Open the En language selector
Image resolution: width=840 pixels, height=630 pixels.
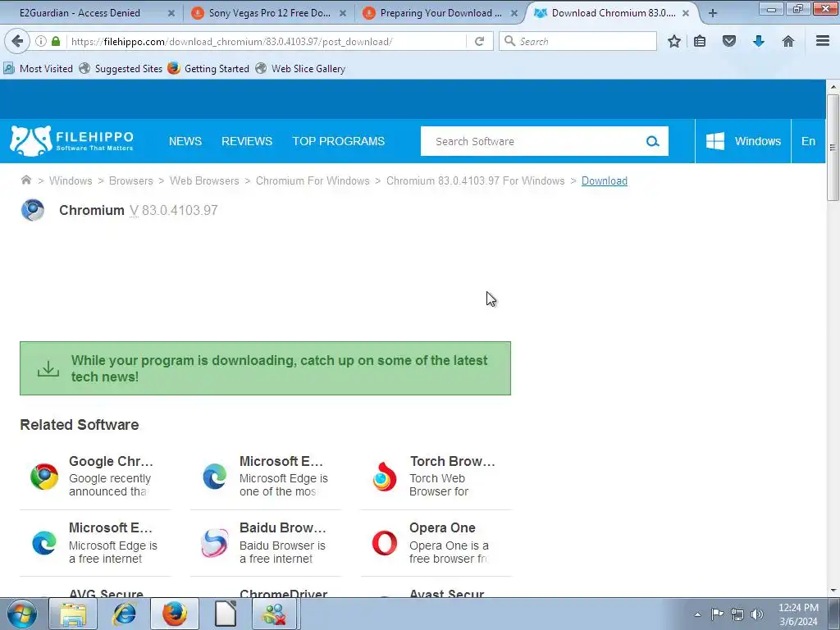[x=808, y=141]
